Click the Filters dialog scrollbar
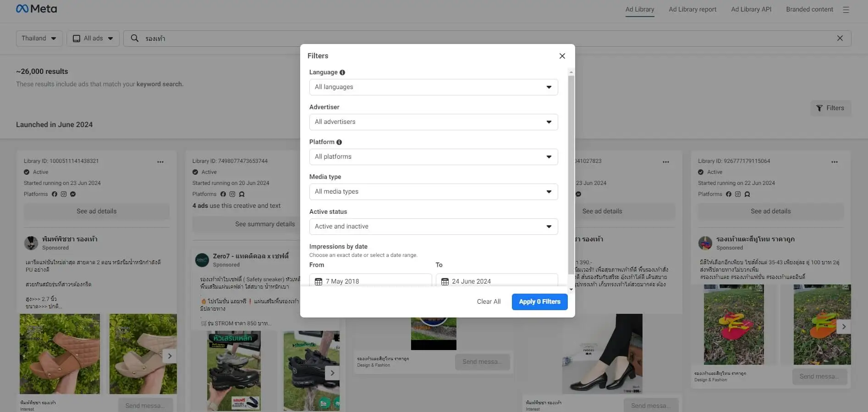The image size is (868, 412). coord(571,174)
